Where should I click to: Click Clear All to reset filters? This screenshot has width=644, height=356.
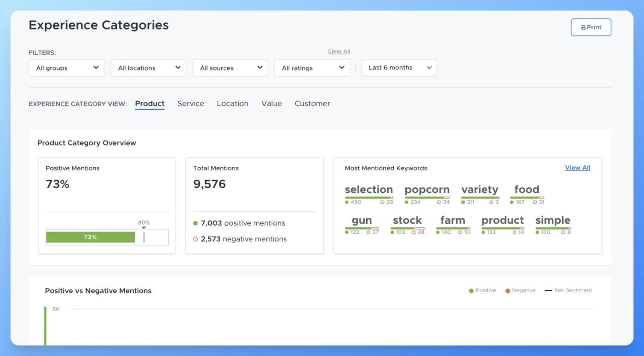pyautogui.click(x=339, y=51)
